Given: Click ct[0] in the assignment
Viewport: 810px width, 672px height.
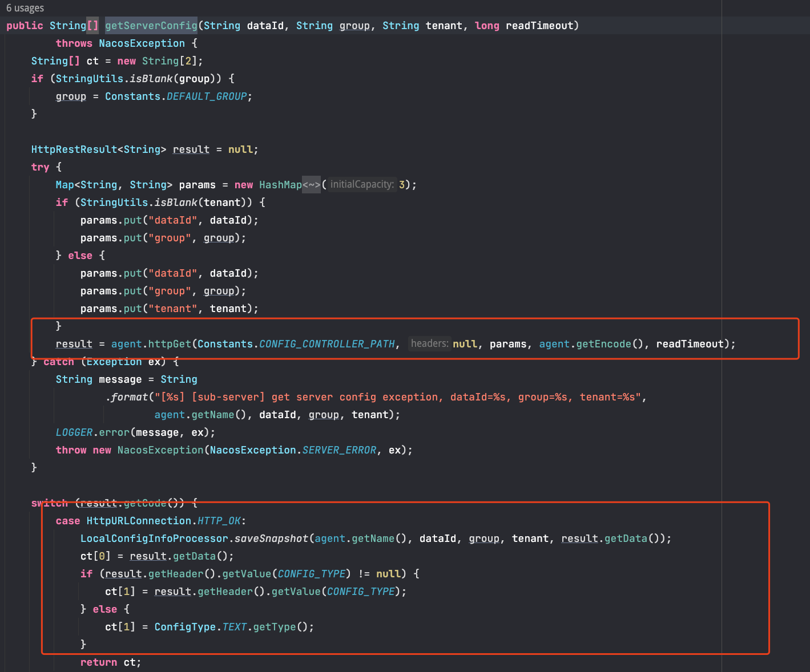Looking at the screenshot, I should pyautogui.click(x=96, y=556).
